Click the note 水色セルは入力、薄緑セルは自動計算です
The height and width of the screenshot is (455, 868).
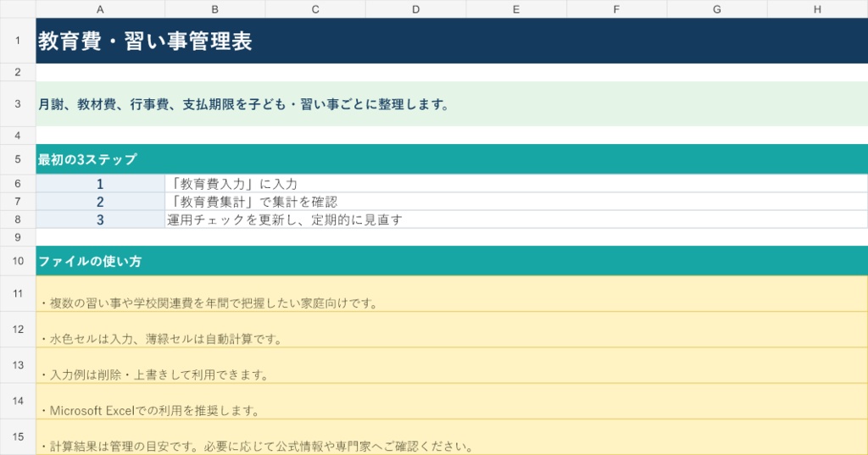452,330
